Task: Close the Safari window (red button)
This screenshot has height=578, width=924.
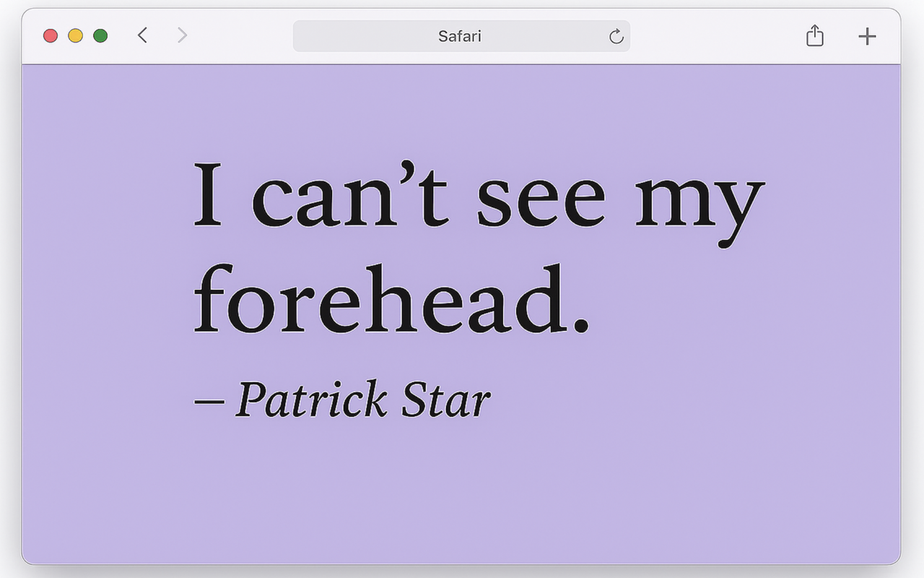Action: click(51, 35)
